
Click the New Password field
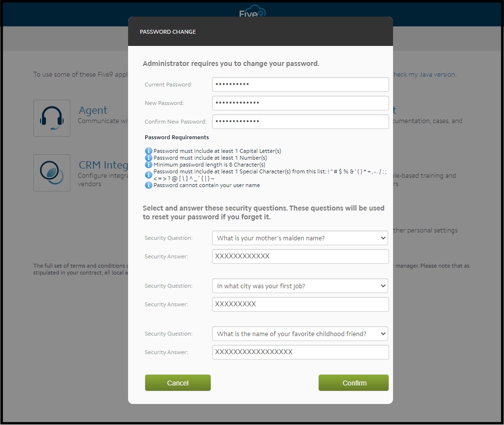[300, 103]
